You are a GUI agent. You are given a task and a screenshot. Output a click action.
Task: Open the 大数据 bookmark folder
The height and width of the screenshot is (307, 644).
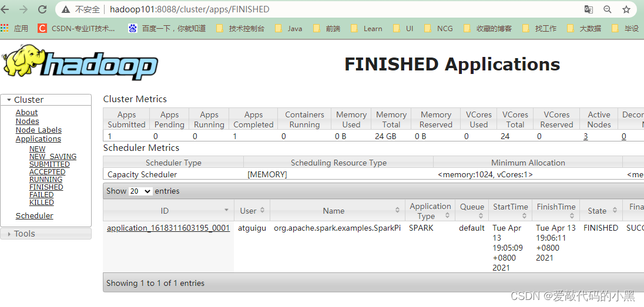(x=583, y=28)
